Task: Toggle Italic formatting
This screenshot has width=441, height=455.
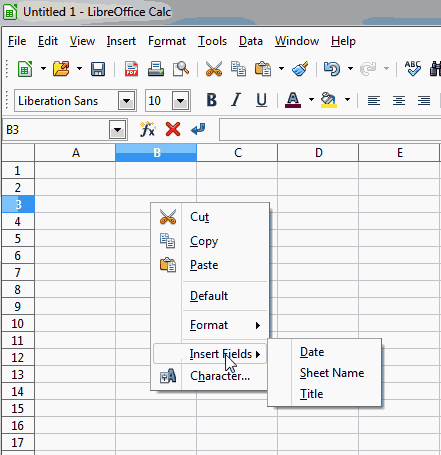Action: [236, 100]
